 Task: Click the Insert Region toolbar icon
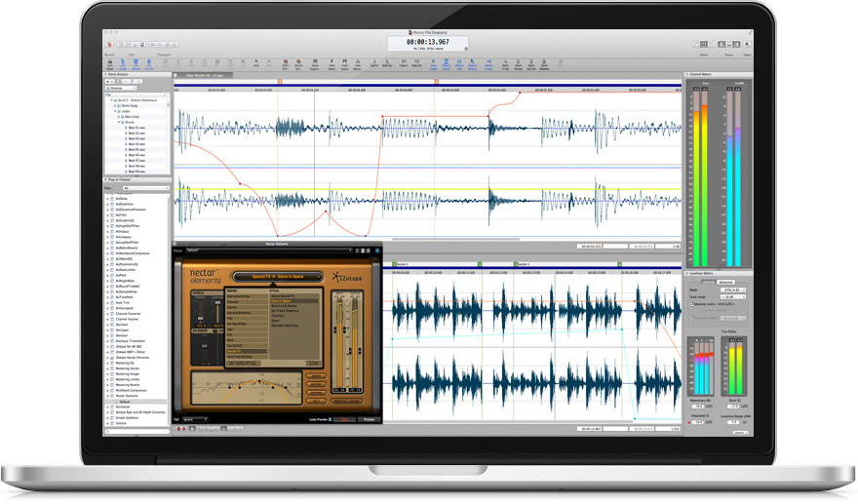coord(344,64)
